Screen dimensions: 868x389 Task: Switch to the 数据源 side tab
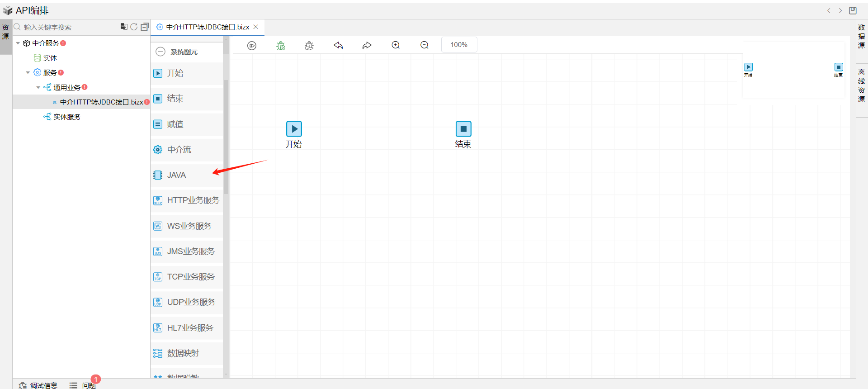(x=861, y=36)
